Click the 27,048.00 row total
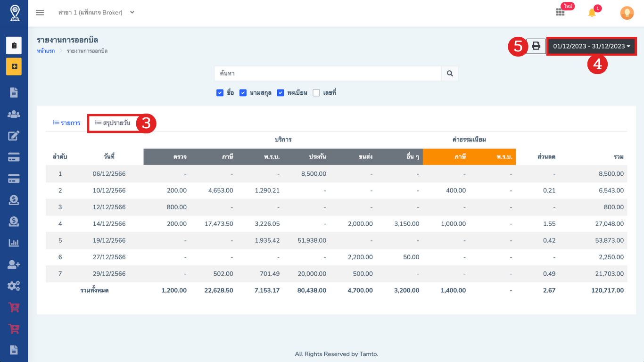644x362 pixels. click(x=609, y=224)
